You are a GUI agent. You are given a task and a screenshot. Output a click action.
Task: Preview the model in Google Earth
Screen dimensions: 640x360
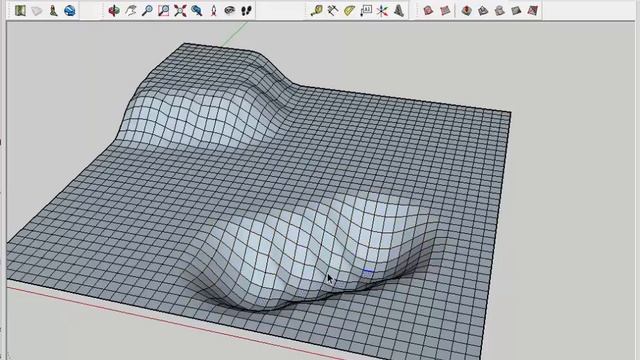(70, 10)
